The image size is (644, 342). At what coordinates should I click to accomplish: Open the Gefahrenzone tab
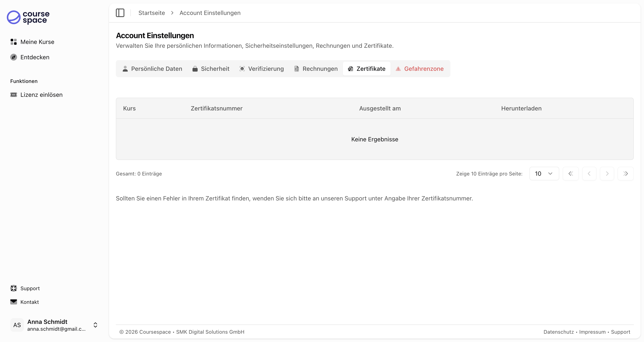click(420, 69)
